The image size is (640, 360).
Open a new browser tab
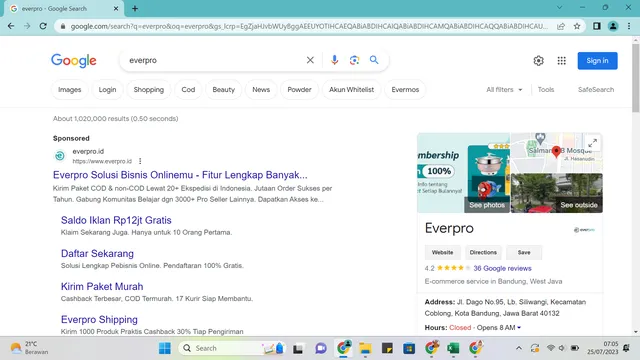pos(135,8)
